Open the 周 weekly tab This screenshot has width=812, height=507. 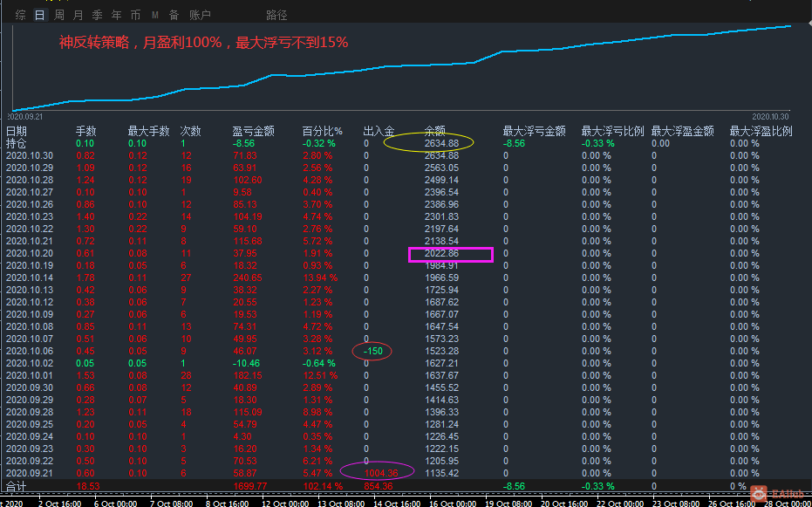pyautogui.click(x=59, y=15)
